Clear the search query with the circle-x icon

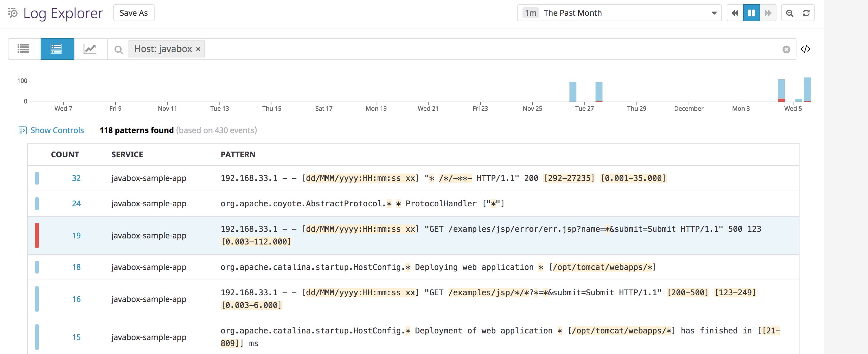pyautogui.click(x=786, y=49)
